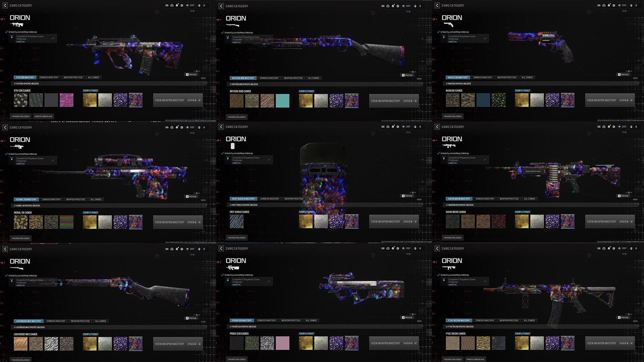Click Remove Camouflage in the STB 556 panel
This screenshot has width=644, height=362.
click(43, 117)
